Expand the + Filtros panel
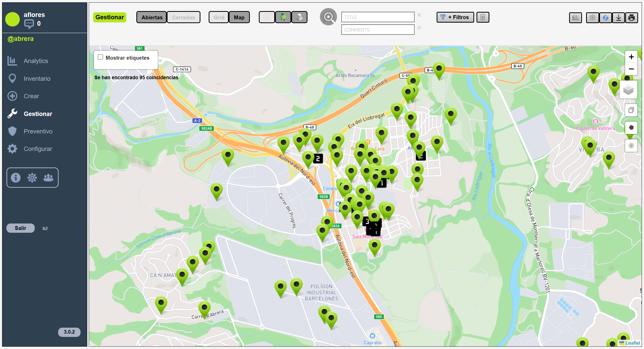This screenshot has width=644, height=349. 455,17
